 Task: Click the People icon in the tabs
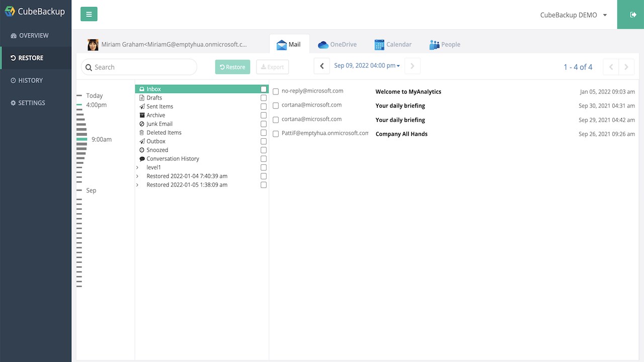click(x=434, y=45)
